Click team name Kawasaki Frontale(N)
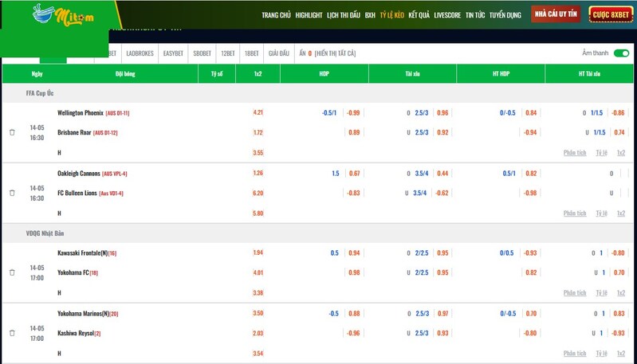The height and width of the screenshot is (364, 637). 82,252
